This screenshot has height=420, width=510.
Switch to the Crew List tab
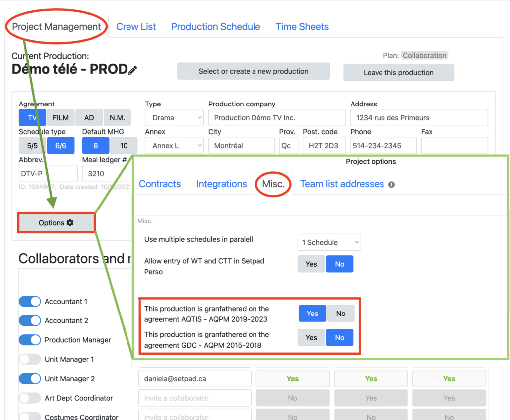tap(136, 27)
